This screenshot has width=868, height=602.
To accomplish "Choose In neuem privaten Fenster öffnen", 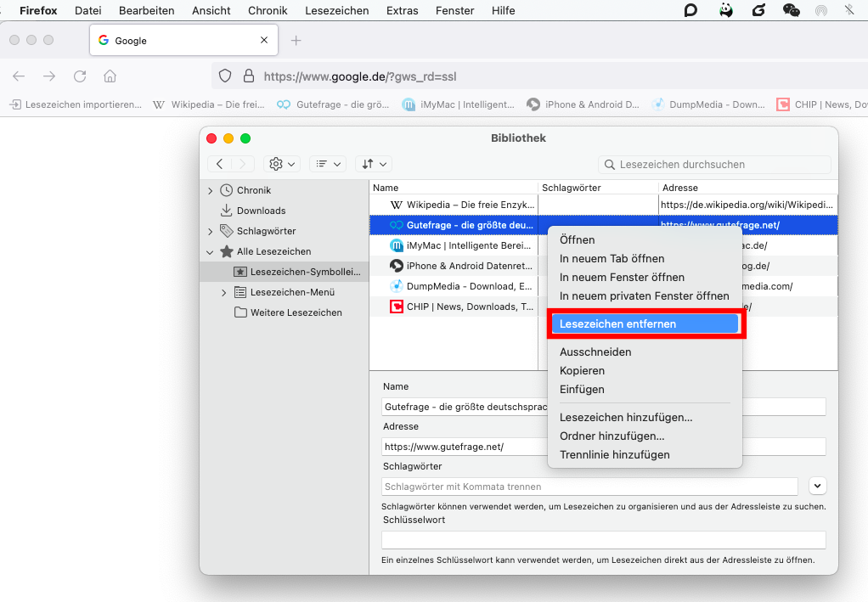I will (645, 296).
